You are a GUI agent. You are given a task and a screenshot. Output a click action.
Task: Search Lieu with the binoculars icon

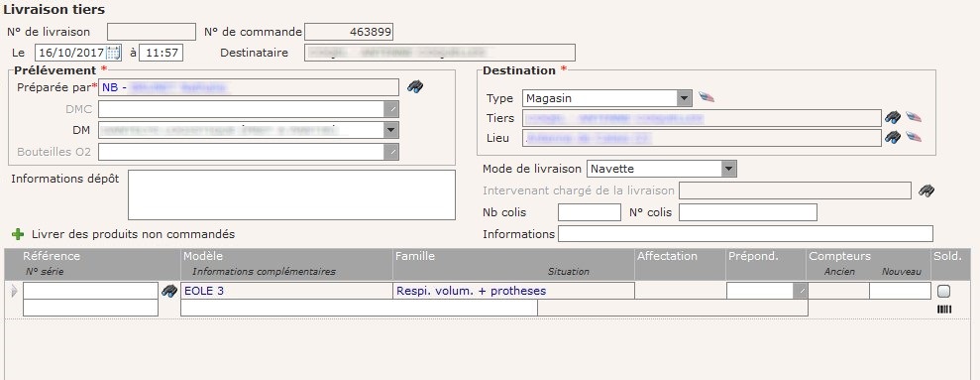pos(893,137)
